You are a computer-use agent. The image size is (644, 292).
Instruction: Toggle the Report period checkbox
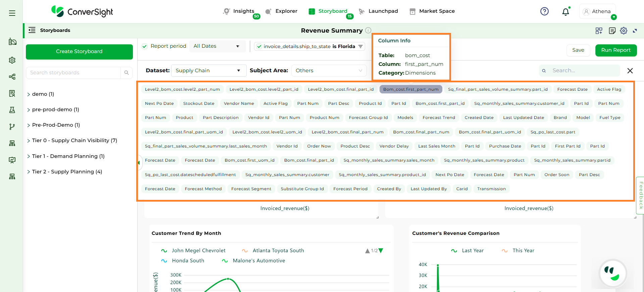click(x=145, y=46)
